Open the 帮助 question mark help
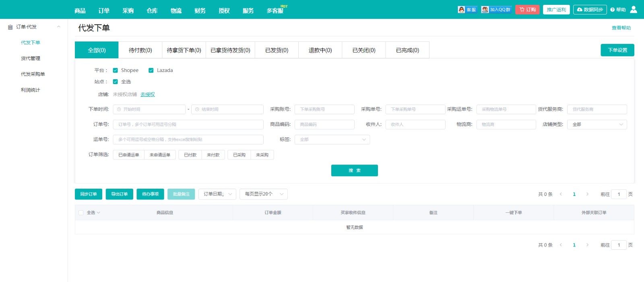Image resolution: width=644 pixels, height=282 pixels. [x=618, y=10]
